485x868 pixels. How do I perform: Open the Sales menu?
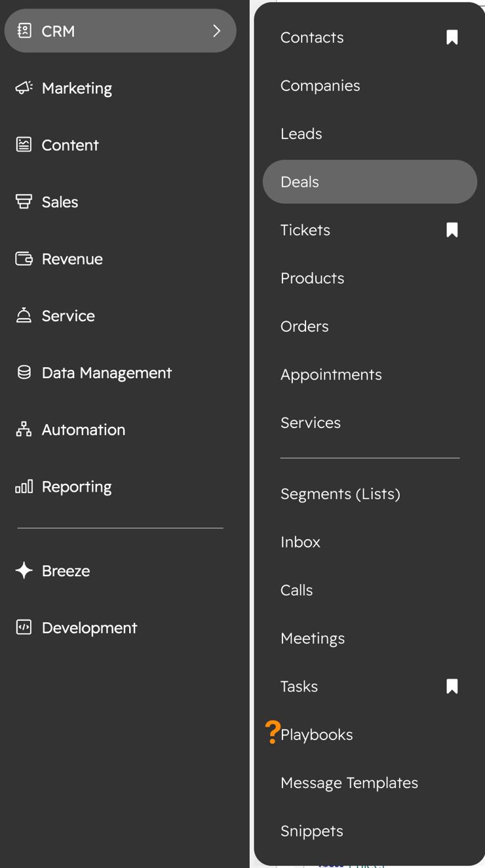pyautogui.click(x=121, y=202)
